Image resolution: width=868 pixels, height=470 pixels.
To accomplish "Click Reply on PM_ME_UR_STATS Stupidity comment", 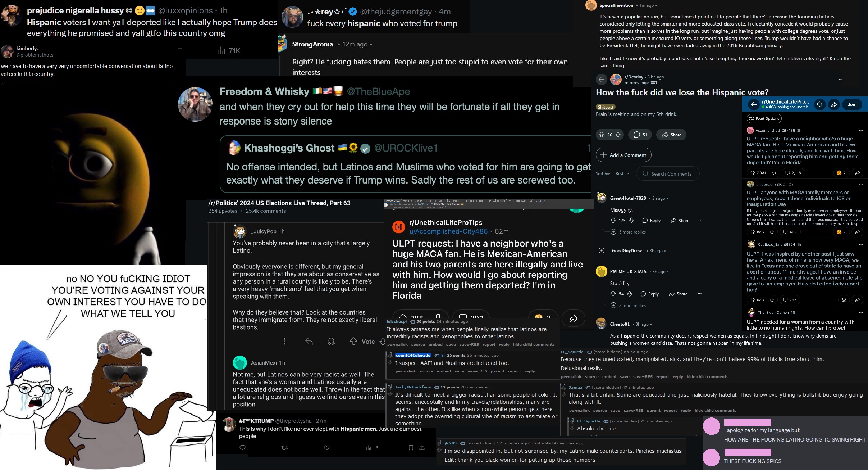I will click(x=650, y=294).
